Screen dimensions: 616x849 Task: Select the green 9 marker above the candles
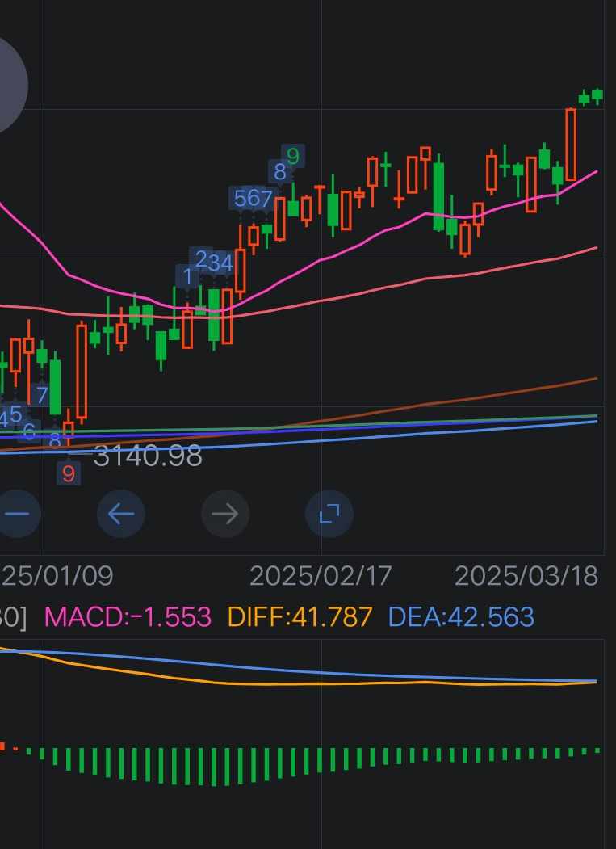(x=293, y=157)
